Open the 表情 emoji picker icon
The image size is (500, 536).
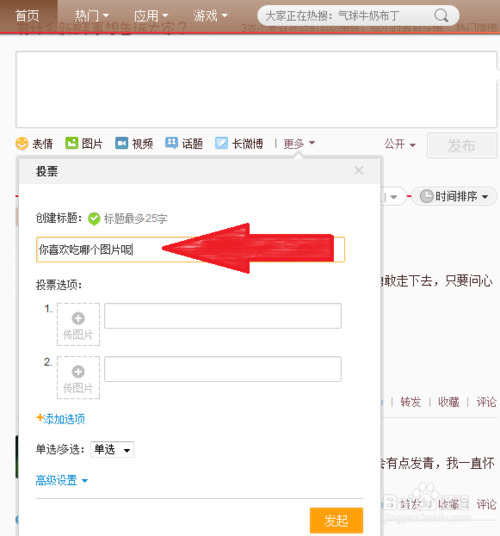point(22,143)
